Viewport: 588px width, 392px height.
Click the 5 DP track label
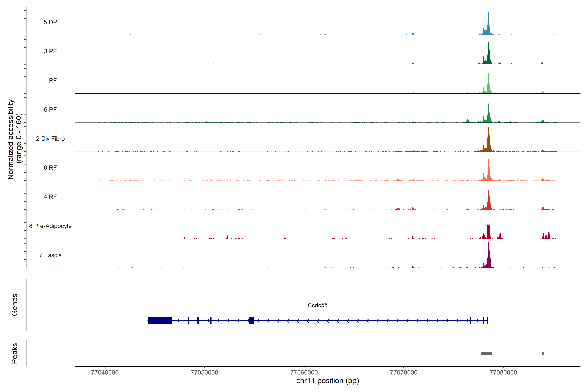tap(50, 22)
